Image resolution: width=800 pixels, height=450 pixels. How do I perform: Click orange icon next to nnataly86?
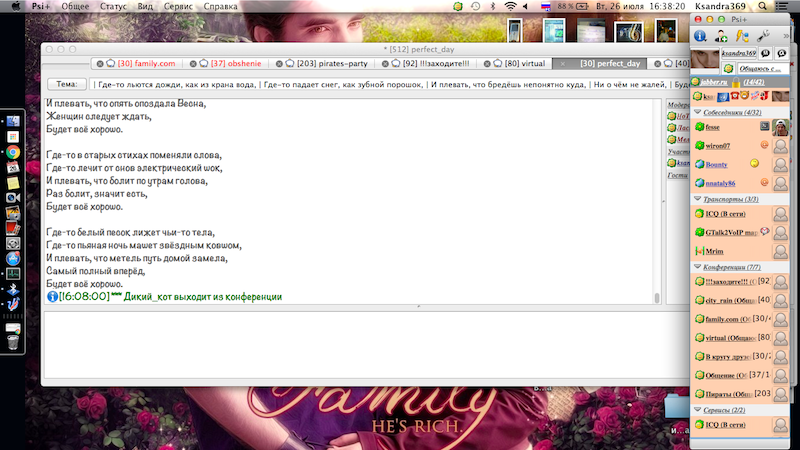(764, 182)
